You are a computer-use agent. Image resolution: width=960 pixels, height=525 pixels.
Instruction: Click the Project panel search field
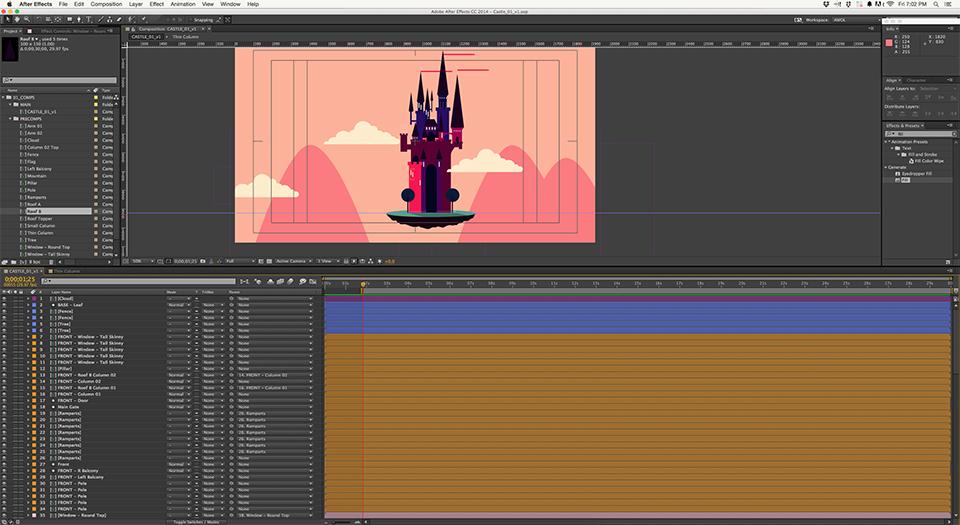click(59, 80)
